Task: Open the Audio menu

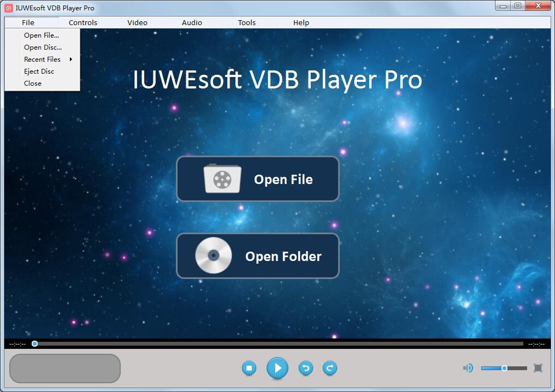Action: coord(192,22)
